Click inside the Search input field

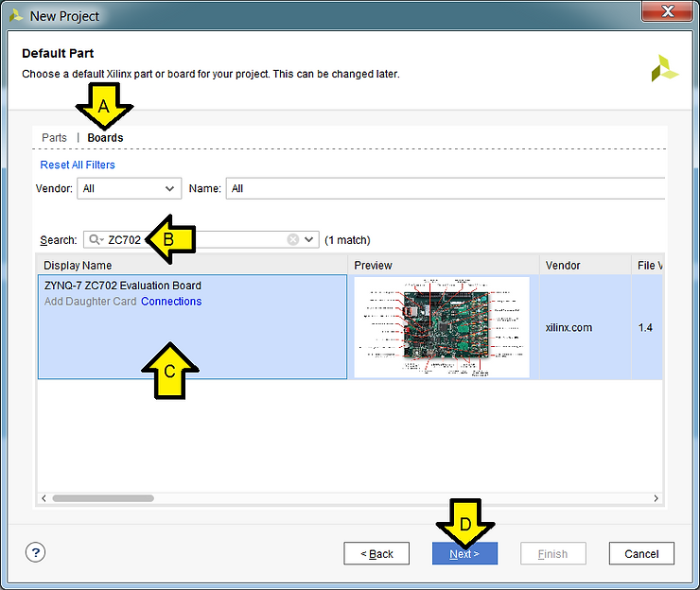(x=201, y=239)
